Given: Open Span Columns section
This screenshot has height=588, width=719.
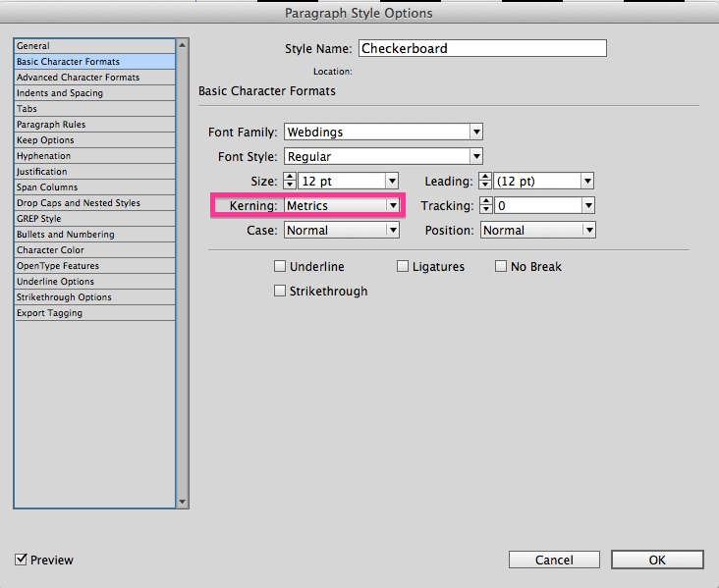Looking at the screenshot, I should pyautogui.click(x=95, y=187).
